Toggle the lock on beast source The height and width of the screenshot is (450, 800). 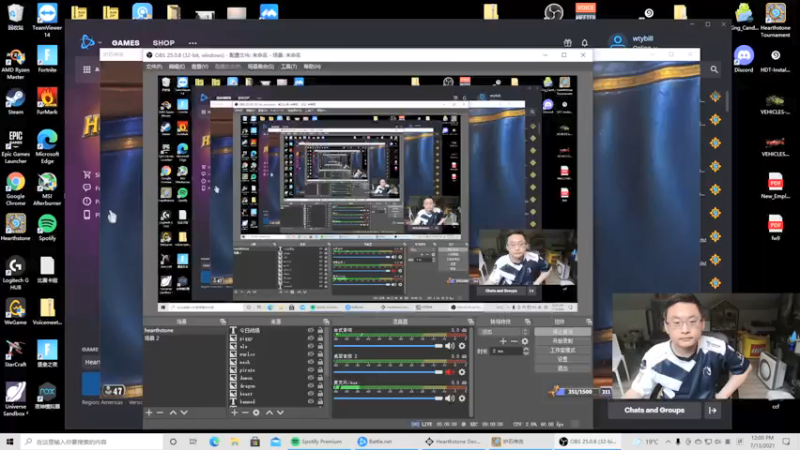tap(320, 393)
